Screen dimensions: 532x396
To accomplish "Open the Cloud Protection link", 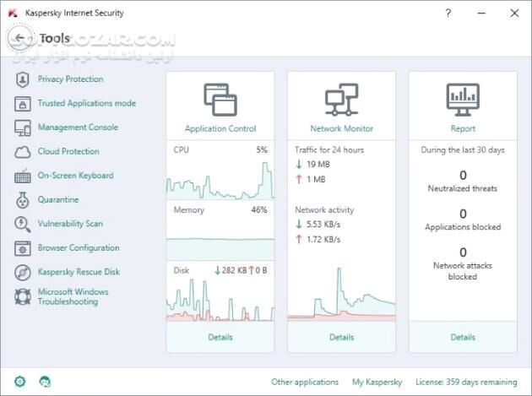I will click(x=68, y=151).
